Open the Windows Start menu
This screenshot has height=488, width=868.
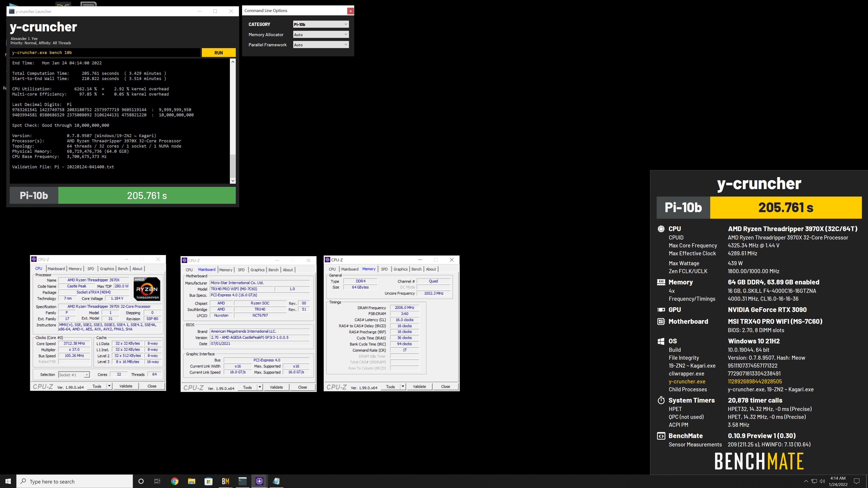[x=8, y=481]
